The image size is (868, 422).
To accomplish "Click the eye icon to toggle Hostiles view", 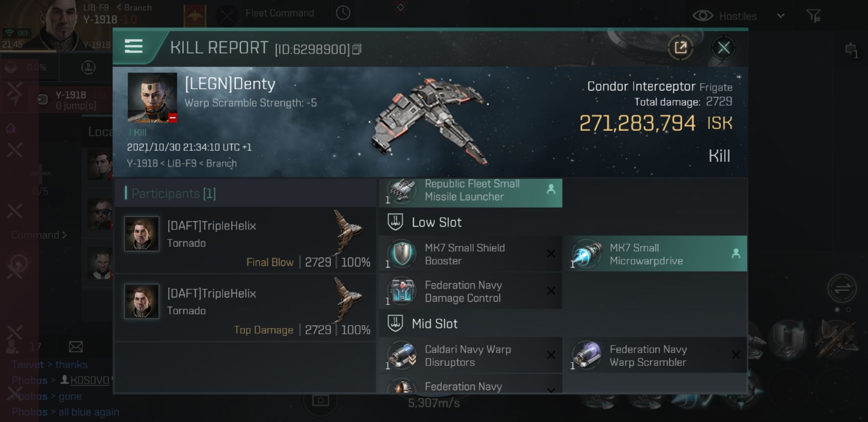I will [704, 16].
